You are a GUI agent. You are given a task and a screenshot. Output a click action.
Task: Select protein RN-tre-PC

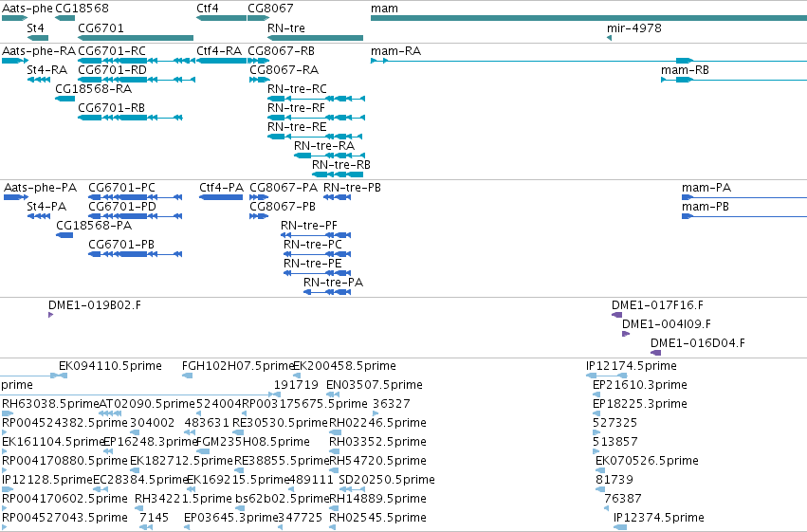(317, 255)
